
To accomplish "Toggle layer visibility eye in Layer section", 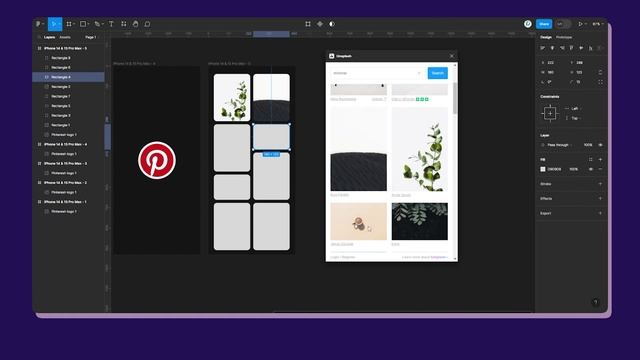I will pyautogui.click(x=600, y=145).
